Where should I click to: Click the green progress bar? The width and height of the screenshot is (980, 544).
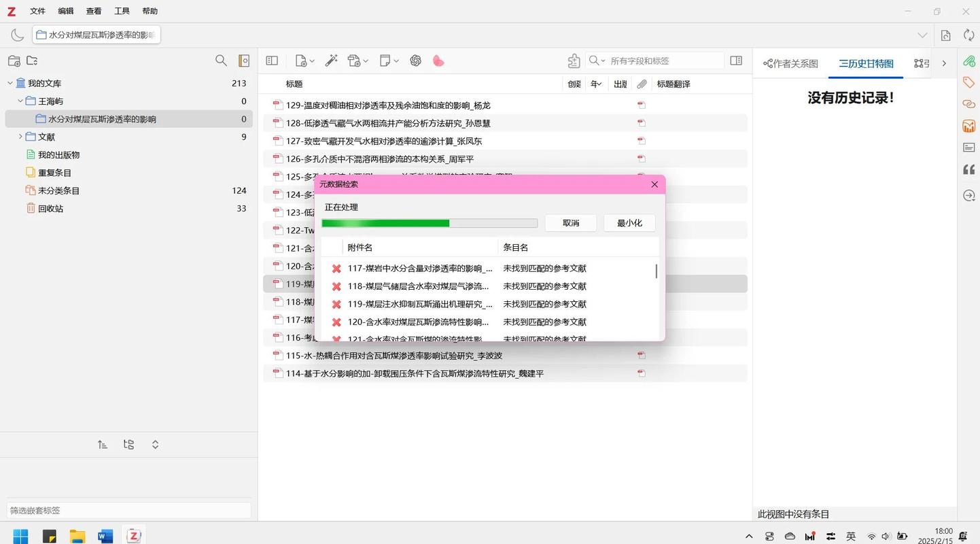click(x=430, y=223)
